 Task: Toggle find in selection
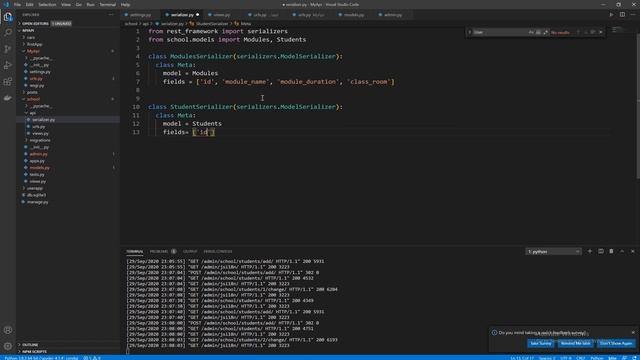pyautogui.click(x=593, y=32)
